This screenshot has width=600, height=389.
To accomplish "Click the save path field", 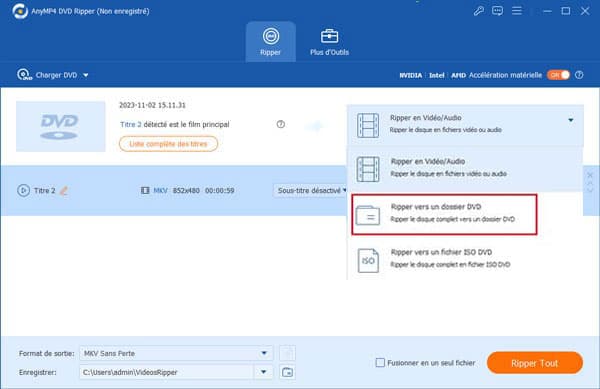I will pyautogui.click(x=167, y=372).
